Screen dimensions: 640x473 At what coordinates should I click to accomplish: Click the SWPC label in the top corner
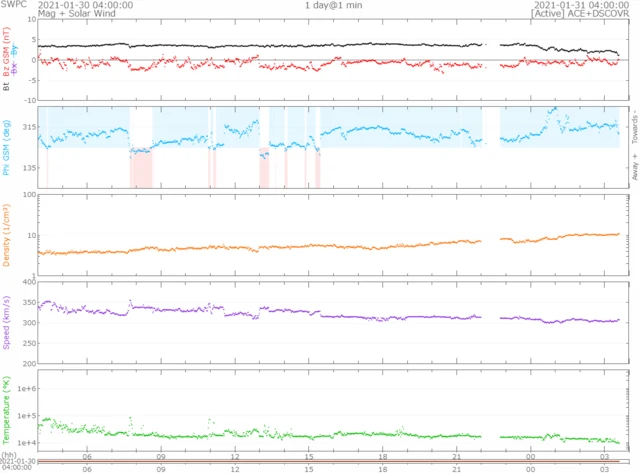pos(13,4)
